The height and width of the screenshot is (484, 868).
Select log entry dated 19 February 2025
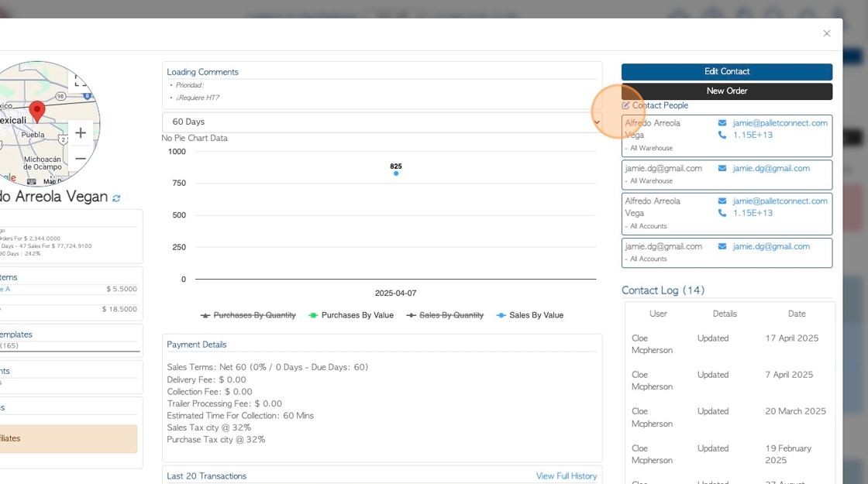click(729, 454)
